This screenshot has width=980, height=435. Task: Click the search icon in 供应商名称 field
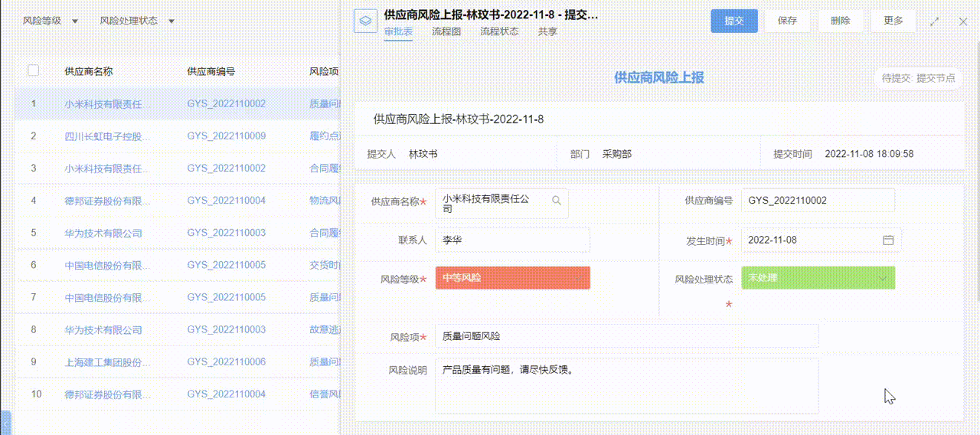(557, 201)
